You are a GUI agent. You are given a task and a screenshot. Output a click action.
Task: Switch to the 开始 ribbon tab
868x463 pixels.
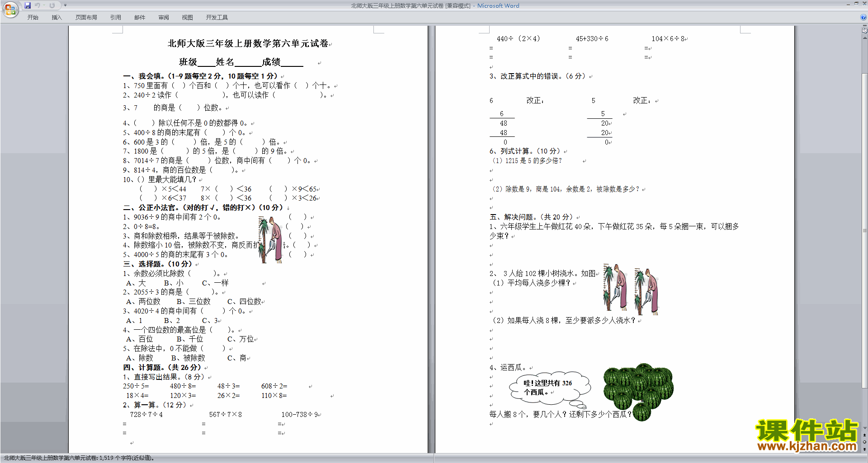[x=33, y=18]
